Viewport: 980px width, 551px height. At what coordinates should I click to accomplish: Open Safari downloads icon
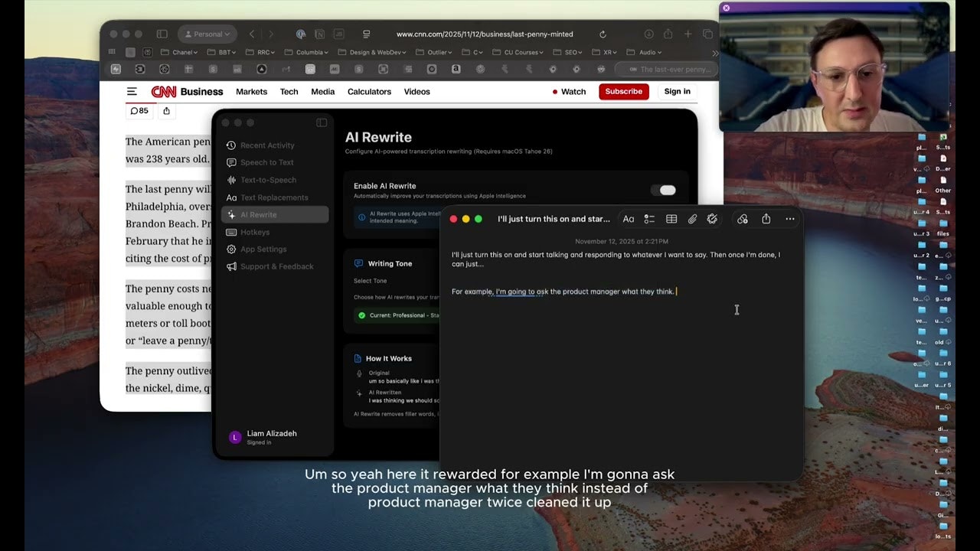(x=648, y=34)
